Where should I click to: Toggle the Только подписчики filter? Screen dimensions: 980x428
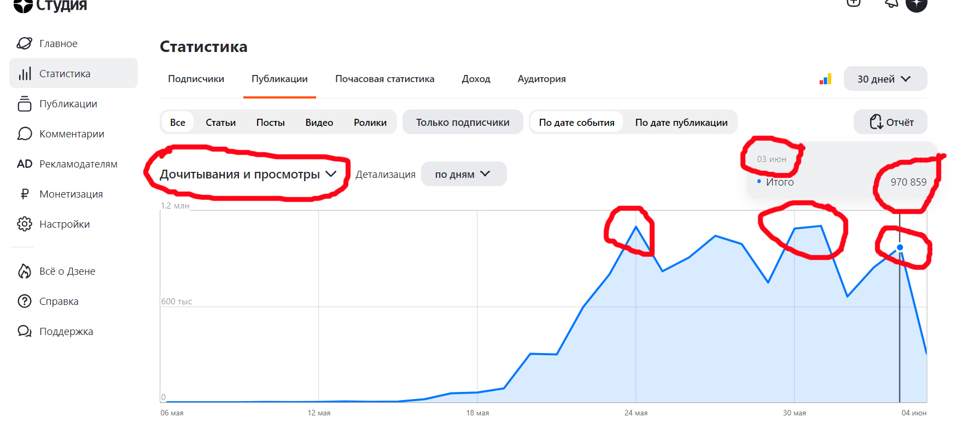(x=463, y=122)
